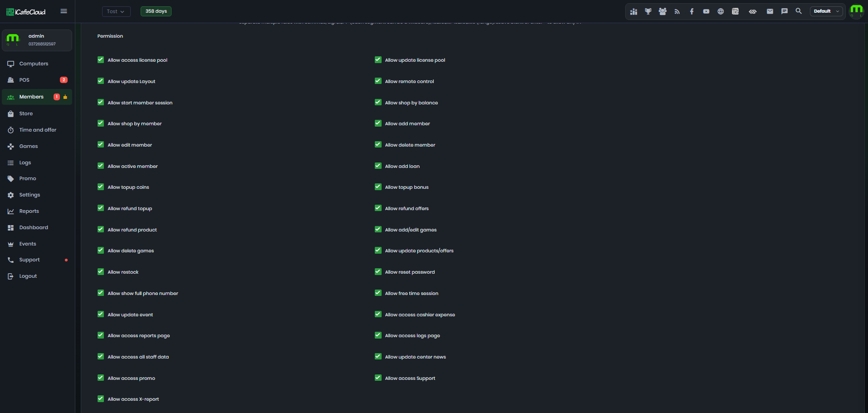
Task: Click the Games icon in sidebar
Action: click(10, 147)
